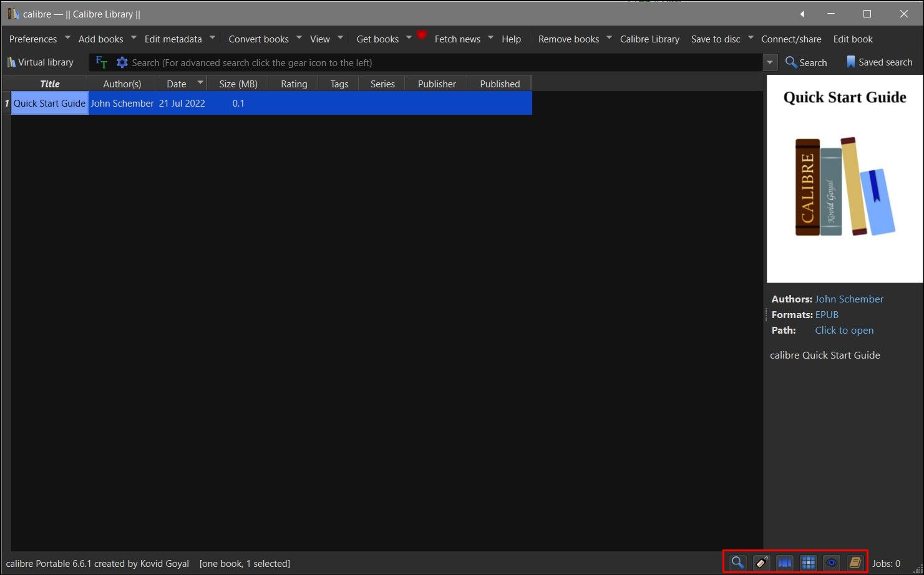Open the EPUB format link
The height and width of the screenshot is (575, 924).
click(x=827, y=315)
